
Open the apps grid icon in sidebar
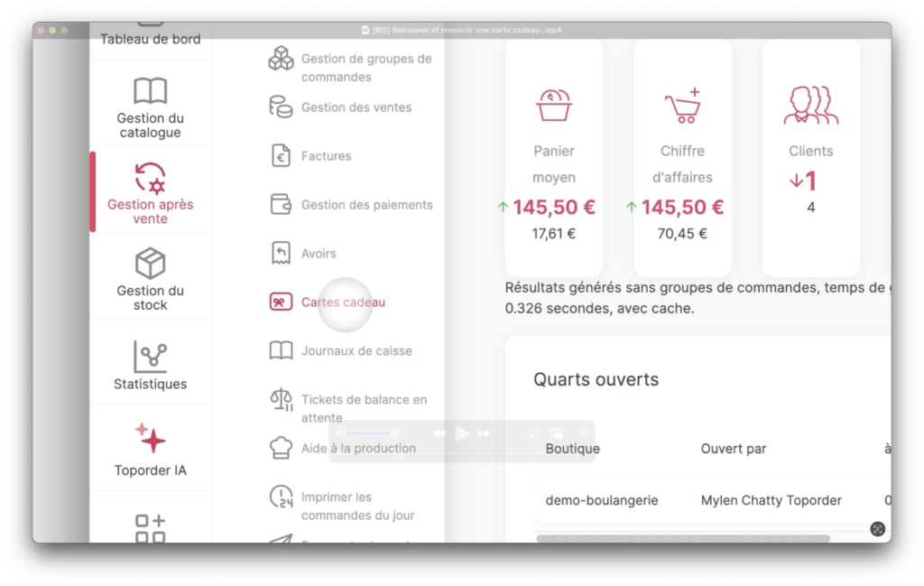pyautogui.click(x=151, y=529)
